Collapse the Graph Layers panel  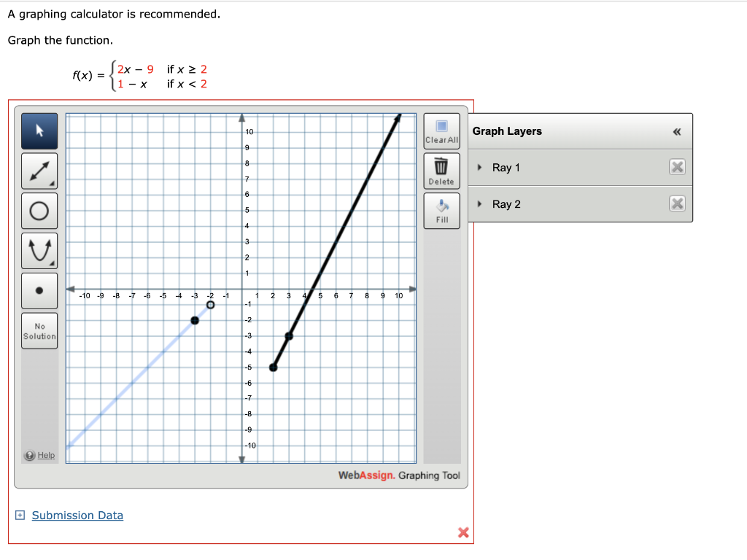coord(678,131)
